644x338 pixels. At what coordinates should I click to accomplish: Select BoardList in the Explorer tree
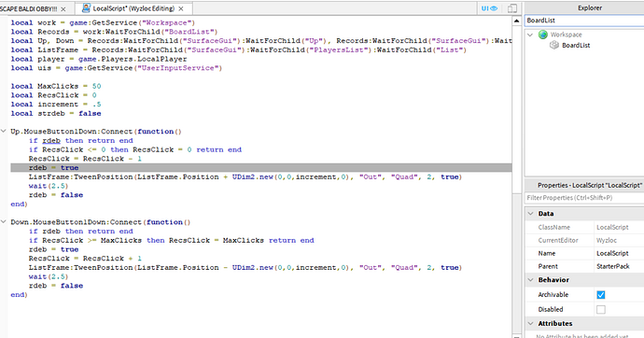(x=576, y=45)
